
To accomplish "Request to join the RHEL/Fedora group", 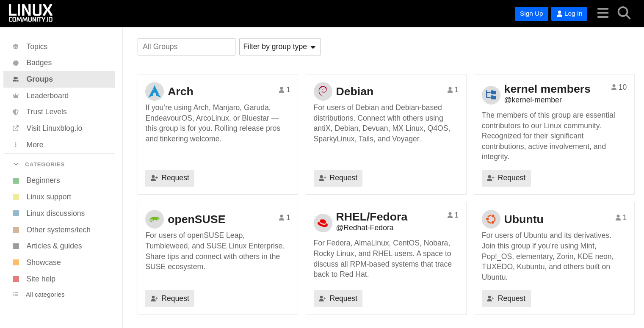I will point(338,298).
